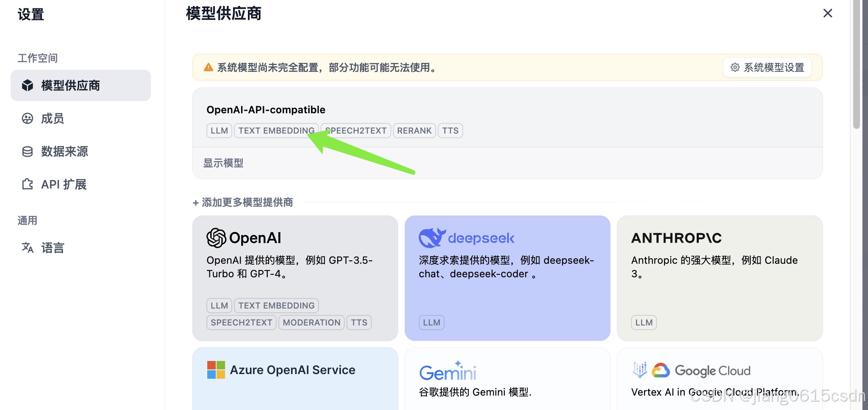Open 成员 in the sidebar
This screenshot has height=410, width=868.
(81, 118)
